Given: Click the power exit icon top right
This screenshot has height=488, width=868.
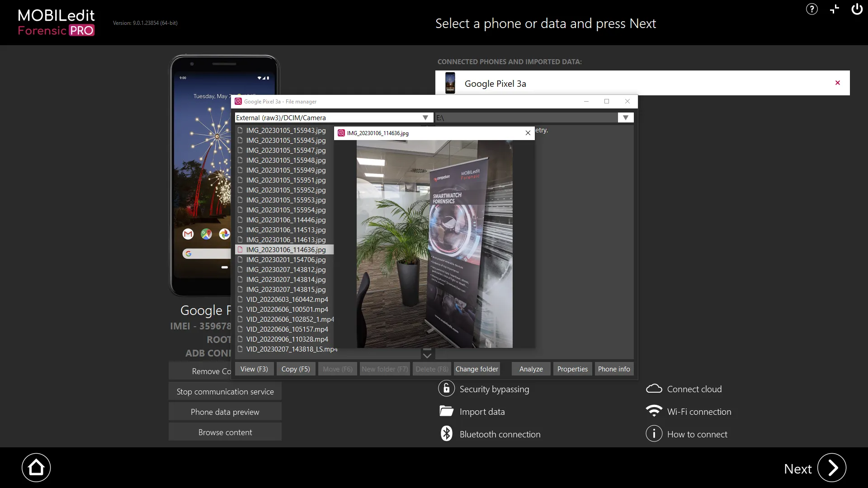Looking at the screenshot, I should [x=857, y=9].
